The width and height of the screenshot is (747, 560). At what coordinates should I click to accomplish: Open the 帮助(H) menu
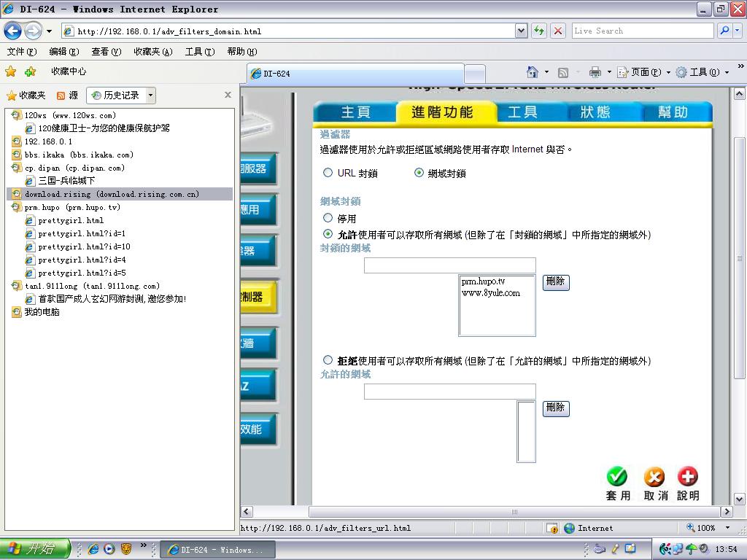tap(242, 52)
